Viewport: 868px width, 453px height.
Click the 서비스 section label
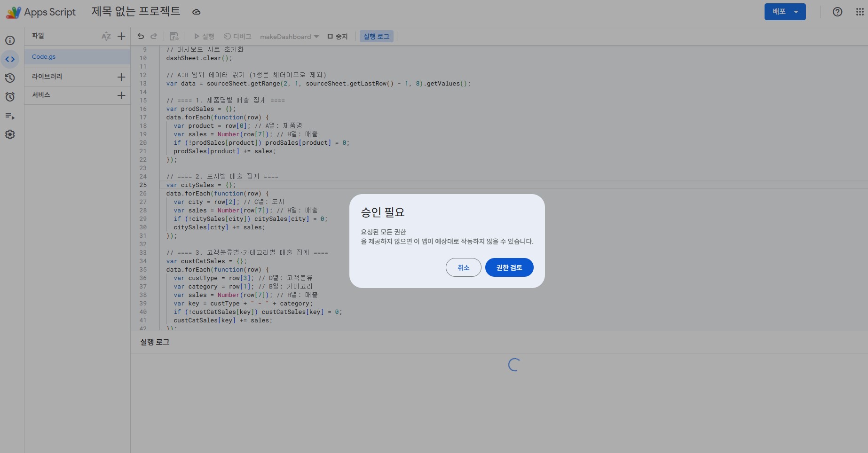click(41, 95)
